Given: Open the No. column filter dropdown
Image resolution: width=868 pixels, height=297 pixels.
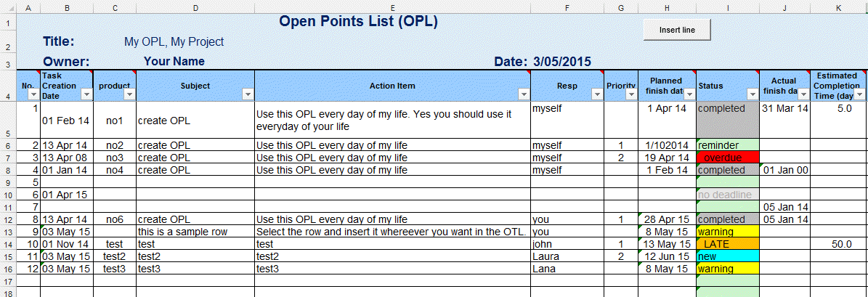Looking at the screenshot, I should pyautogui.click(x=33, y=94).
